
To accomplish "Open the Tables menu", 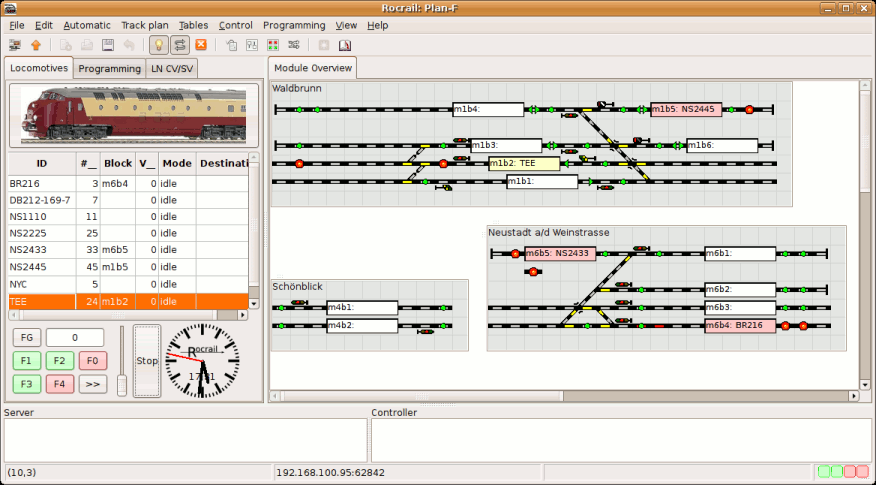I will coord(194,25).
